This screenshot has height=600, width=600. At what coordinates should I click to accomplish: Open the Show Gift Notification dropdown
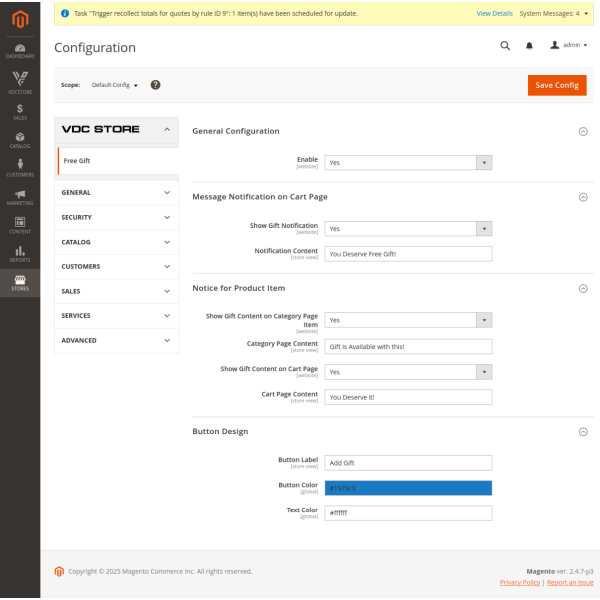pyautogui.click(x=408, y=228)
